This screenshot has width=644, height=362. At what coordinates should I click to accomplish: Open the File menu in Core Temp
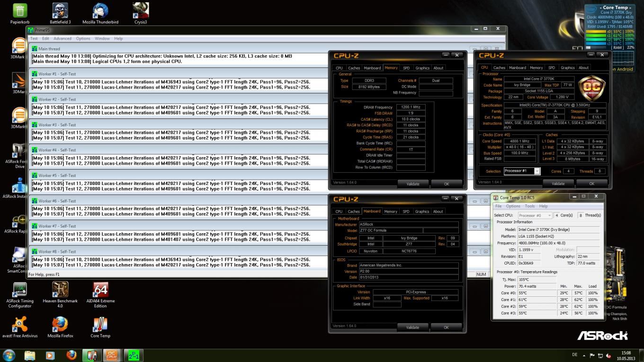pyautogui.click(x=499, y=206)
